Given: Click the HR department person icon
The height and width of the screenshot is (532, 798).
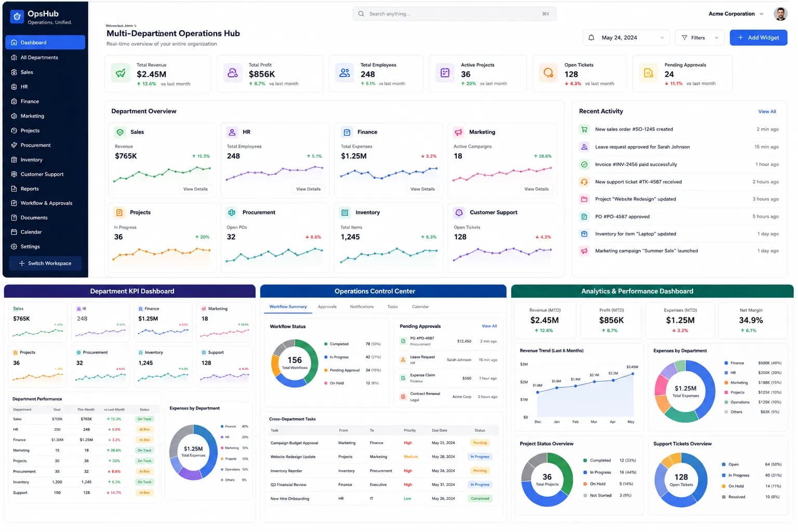Looking at the screenshot, I should [232, 132].
